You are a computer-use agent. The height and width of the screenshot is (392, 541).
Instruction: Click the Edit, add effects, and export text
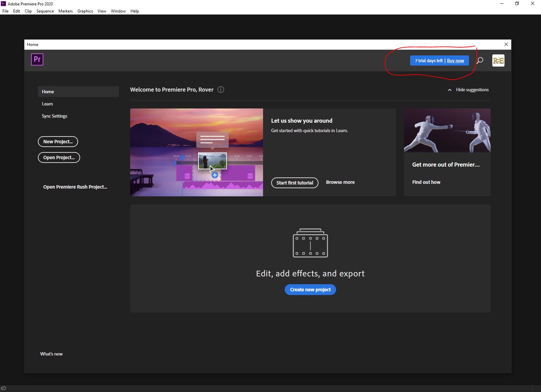(x=310, y=273)
